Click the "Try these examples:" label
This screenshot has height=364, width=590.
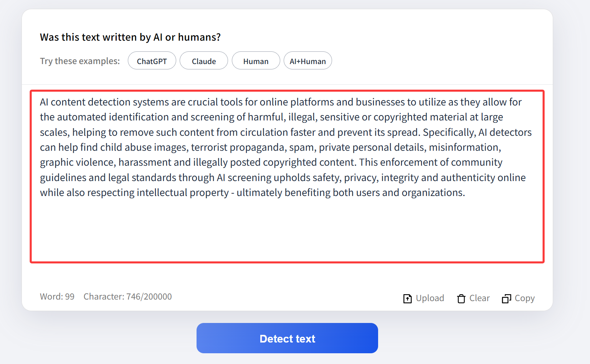tap(80, 61)
